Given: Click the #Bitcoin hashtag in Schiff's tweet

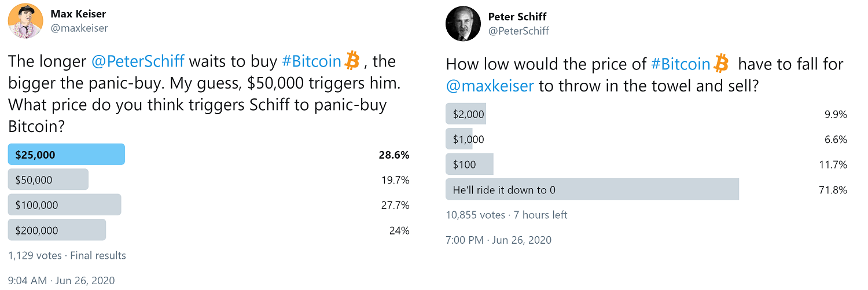Looking at the screenshot, I should pyautogui.click(x=681, y=63).
